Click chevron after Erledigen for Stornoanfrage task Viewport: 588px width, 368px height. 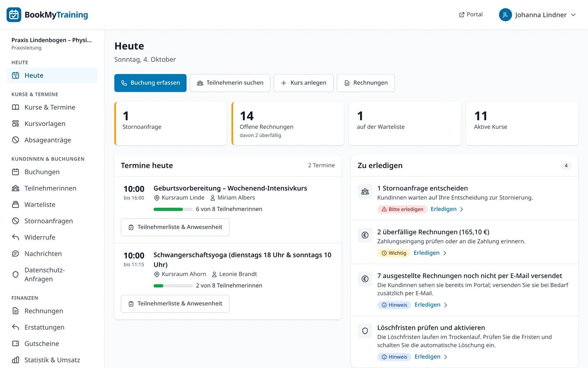point(462,209)
